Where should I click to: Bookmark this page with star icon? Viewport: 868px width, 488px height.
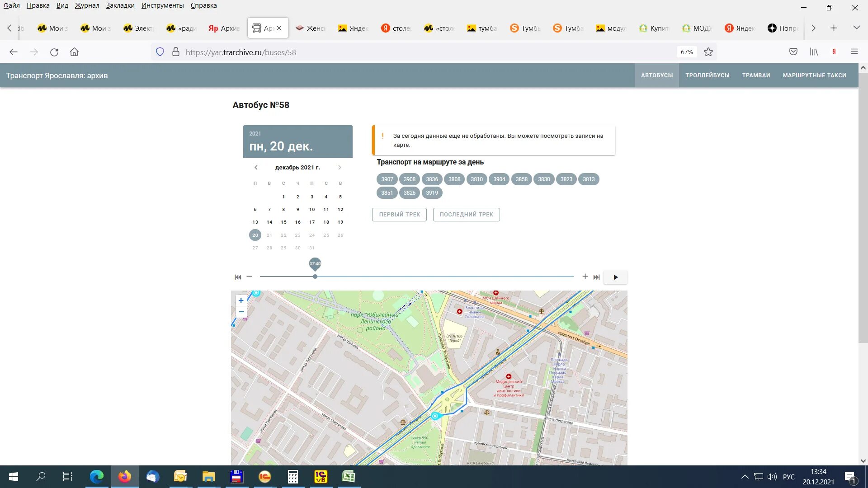pos(708,52)
